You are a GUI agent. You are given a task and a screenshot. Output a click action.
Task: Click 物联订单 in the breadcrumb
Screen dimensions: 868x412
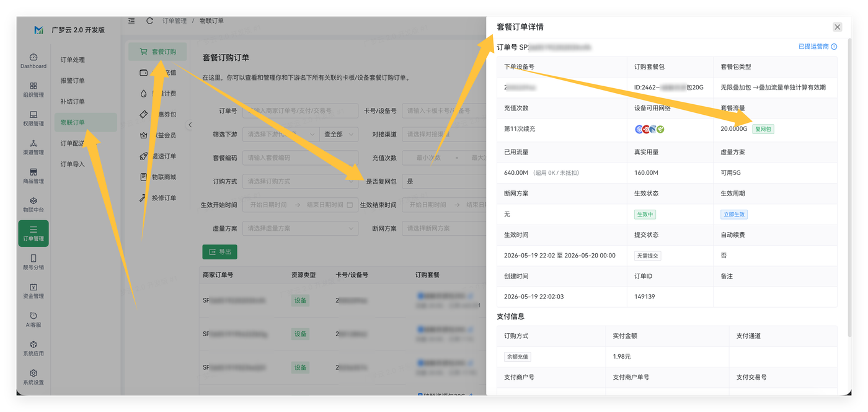click(x=211, y=20)
